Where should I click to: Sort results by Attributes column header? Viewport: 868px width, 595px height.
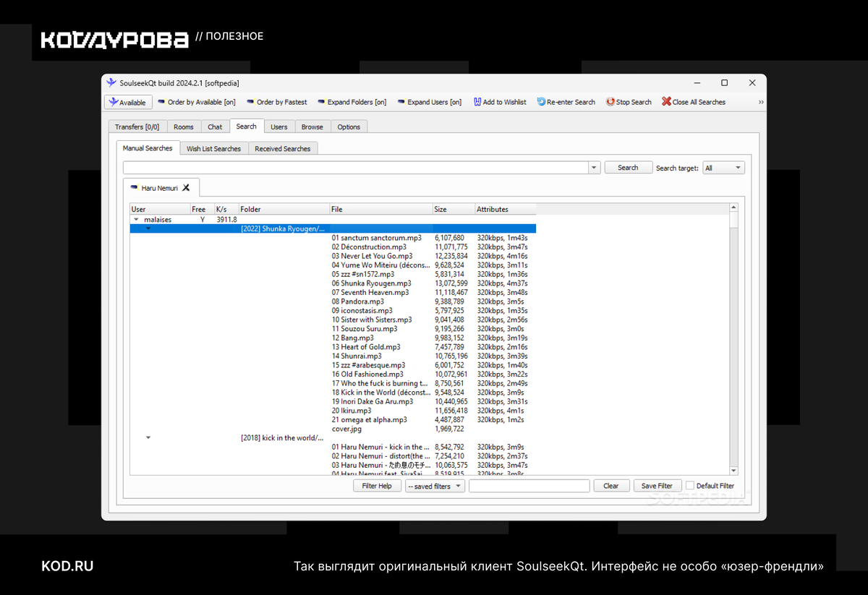(505, 209)
